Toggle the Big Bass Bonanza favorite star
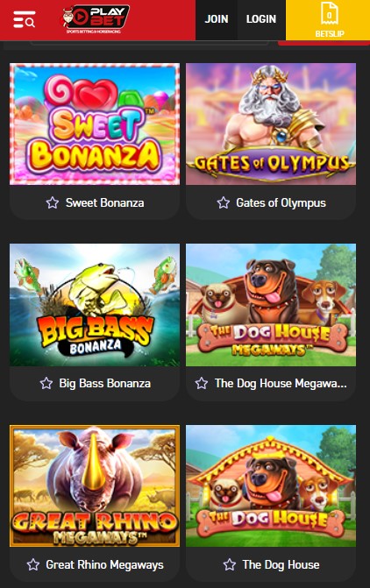This screenshot has width=370, height=588. tap(46, 383)
